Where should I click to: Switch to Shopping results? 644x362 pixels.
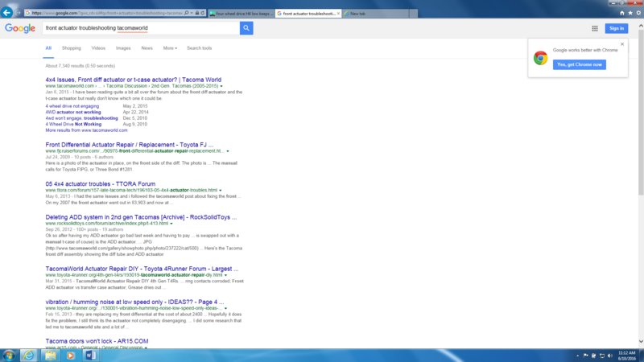coord(72,48)
